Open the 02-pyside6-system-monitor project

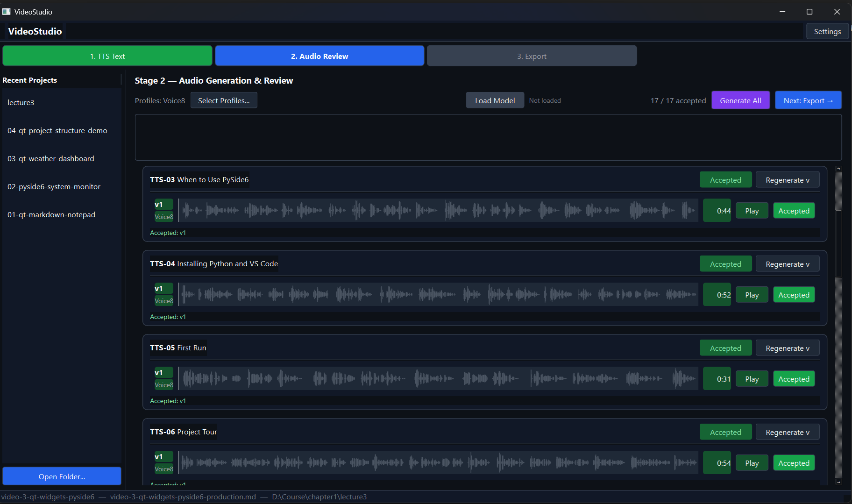pos(54,186)
